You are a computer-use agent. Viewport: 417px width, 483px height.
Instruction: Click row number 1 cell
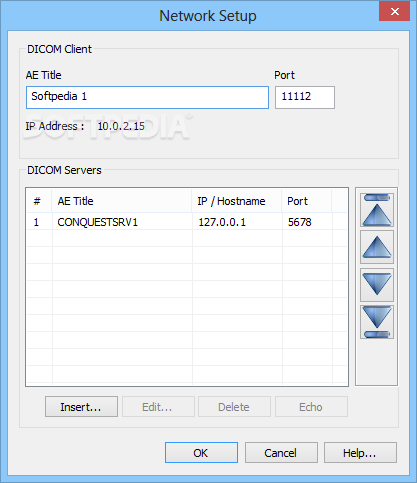pos(40,222)
